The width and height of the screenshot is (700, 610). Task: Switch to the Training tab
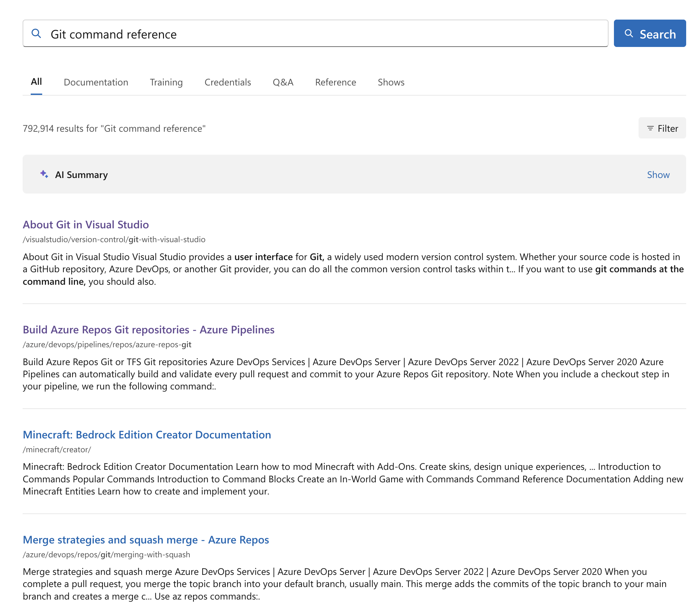click(x=166, y=82)
